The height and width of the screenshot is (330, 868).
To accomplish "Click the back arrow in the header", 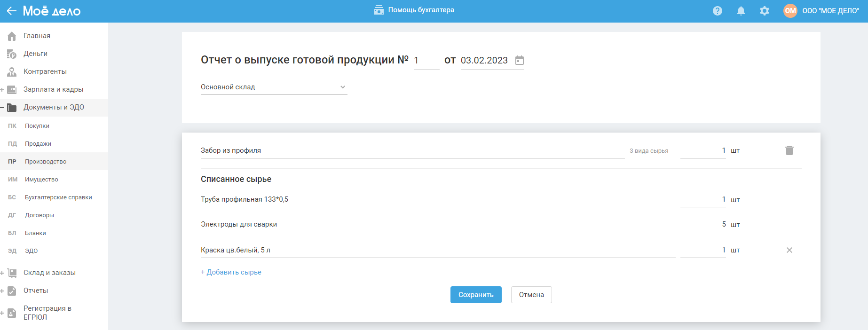I will coord(12,11).
